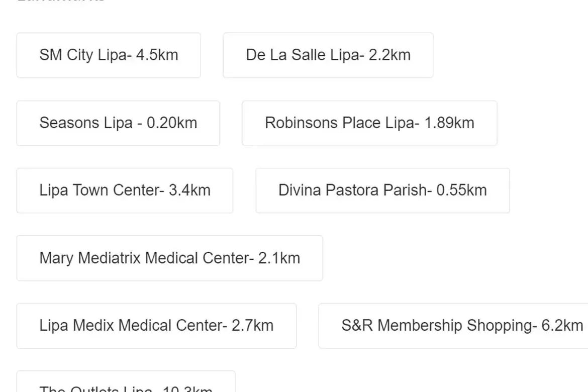The height and width of the screenshot is (392, 588).
Task: Select the SM City Lipa 4.5km landmark
Action: pos(109,55)
